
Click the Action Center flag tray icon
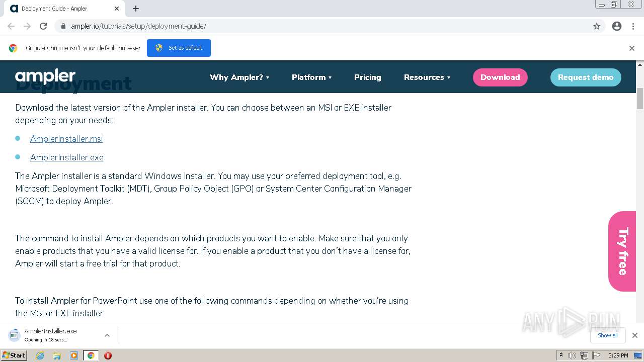point(596,355)
